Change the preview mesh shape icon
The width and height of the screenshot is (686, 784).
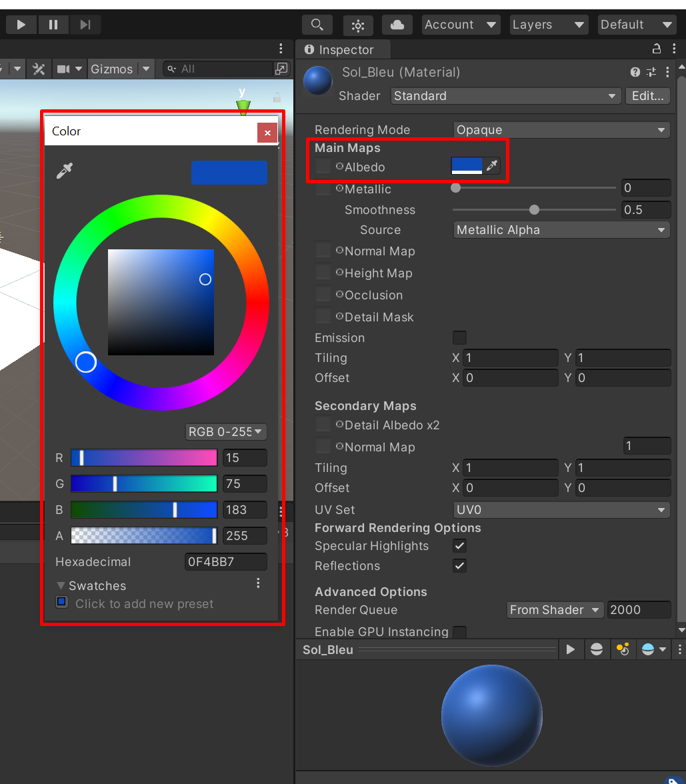tap(597, 649)
